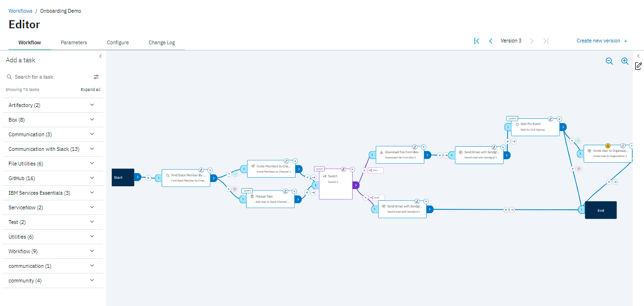Image resolution: width=644 pixels, height=306 pixels.
Task: Zoom in on the workflow canvas
Action: (625, 61)
